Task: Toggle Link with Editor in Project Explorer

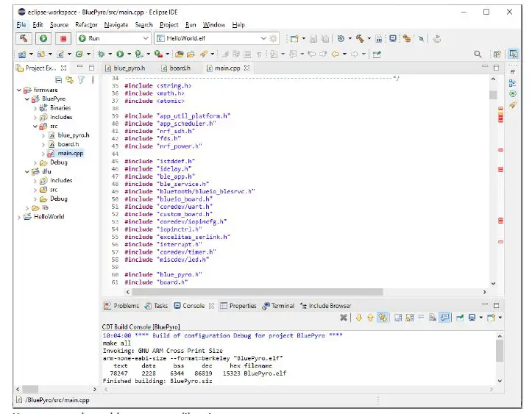Action: tap(70, 79)
